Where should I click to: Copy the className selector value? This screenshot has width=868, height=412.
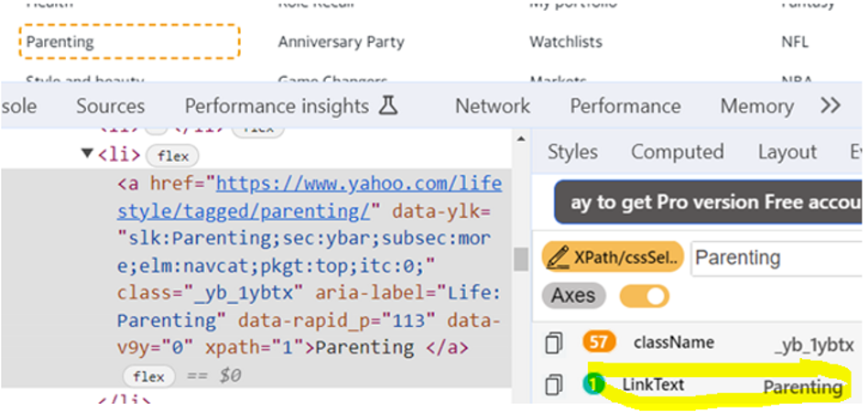click(553, 344)
